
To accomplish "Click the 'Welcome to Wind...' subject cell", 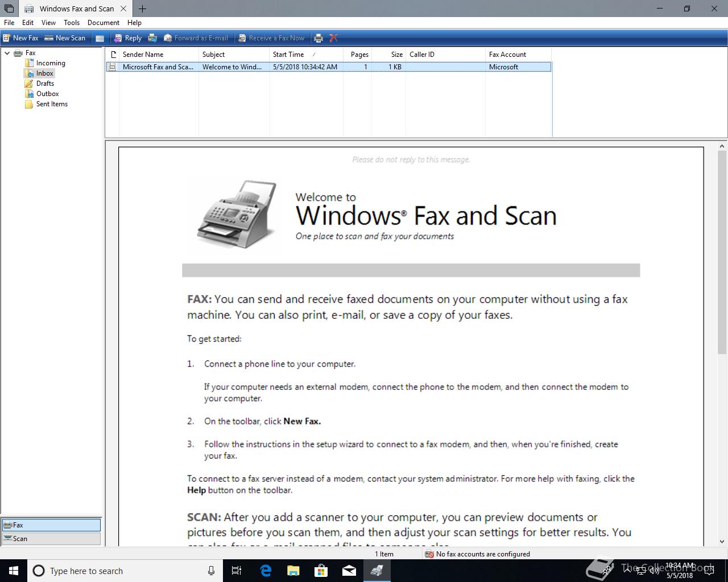I will tap(232, 67).
